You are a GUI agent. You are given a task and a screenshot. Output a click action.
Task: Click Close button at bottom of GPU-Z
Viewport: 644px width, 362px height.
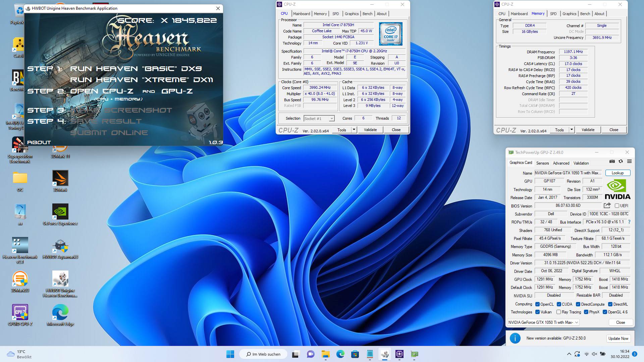(x=620, y=322)
